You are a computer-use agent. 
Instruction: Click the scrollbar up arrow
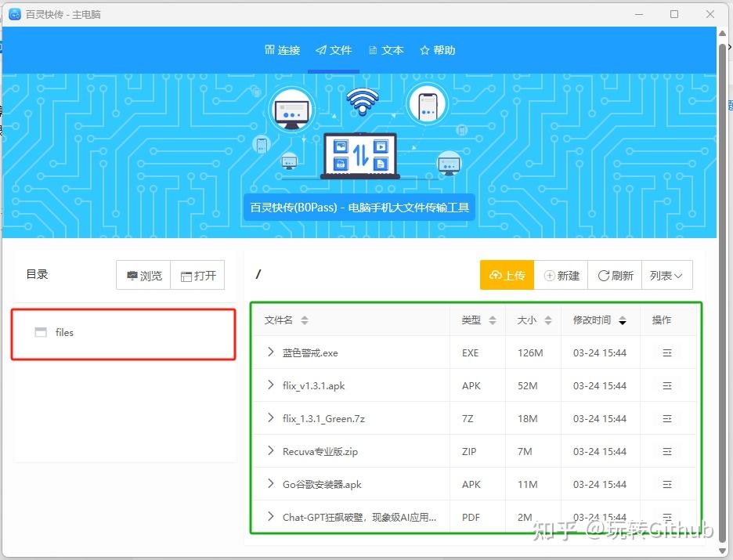723,34
